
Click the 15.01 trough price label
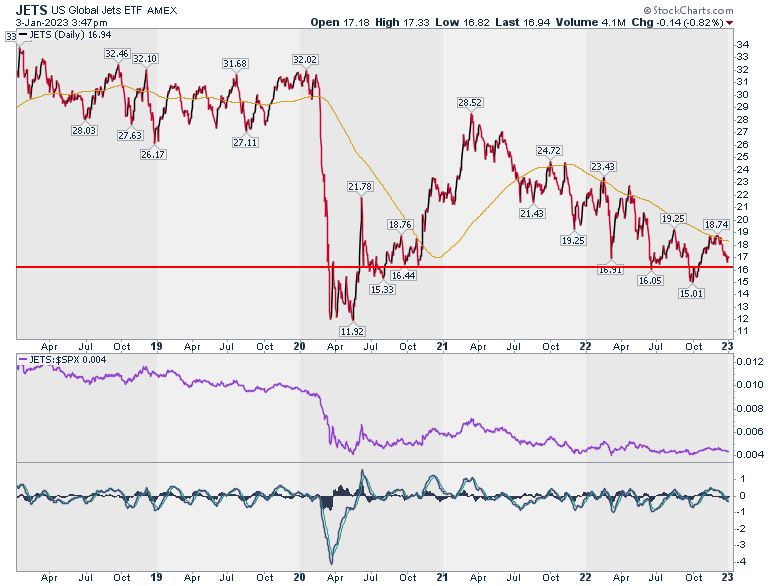[x=691, y=293]
